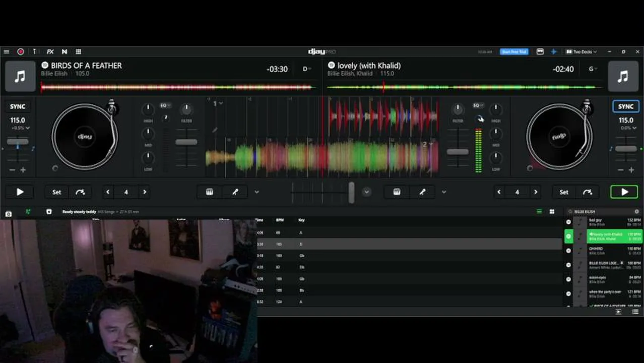Screen dimensions: 644x363
Task: Click right deck HIGH EQ knob
Action: pyautogui.click(x=496, y=109)
